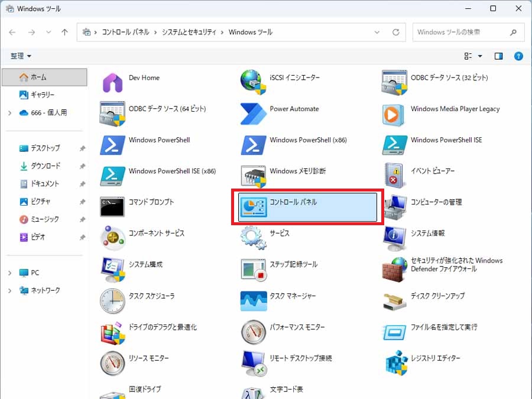Open iSCSI イニシエーター icon
532x399 pixels.
[253, 82]
